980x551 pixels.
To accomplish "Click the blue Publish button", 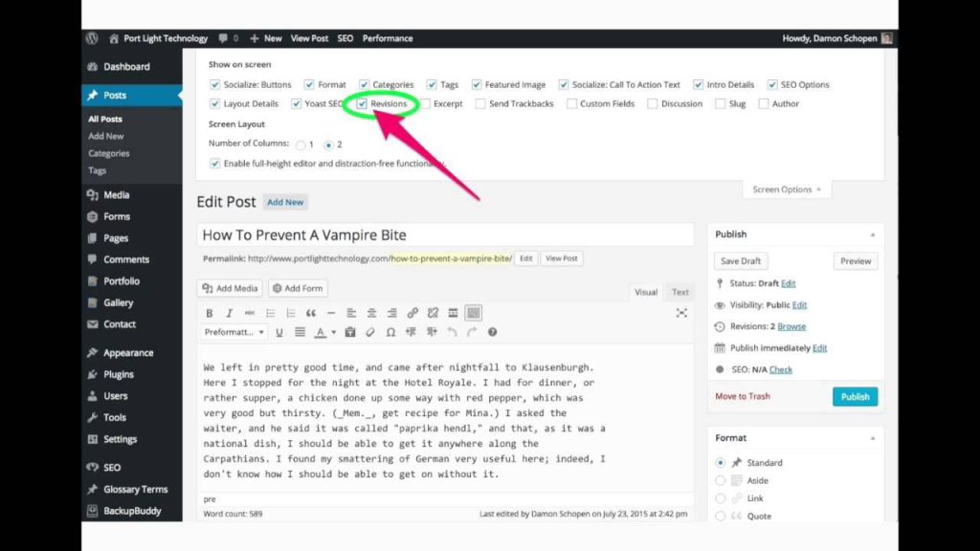I will [854, 396].
